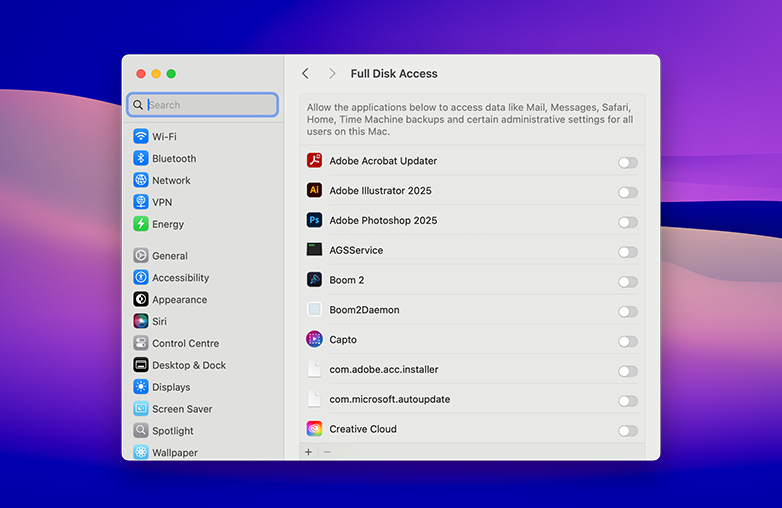Click the green Energy bolt icon
Viewport: 782px width, 508px height.
click(x=141, y=224)
